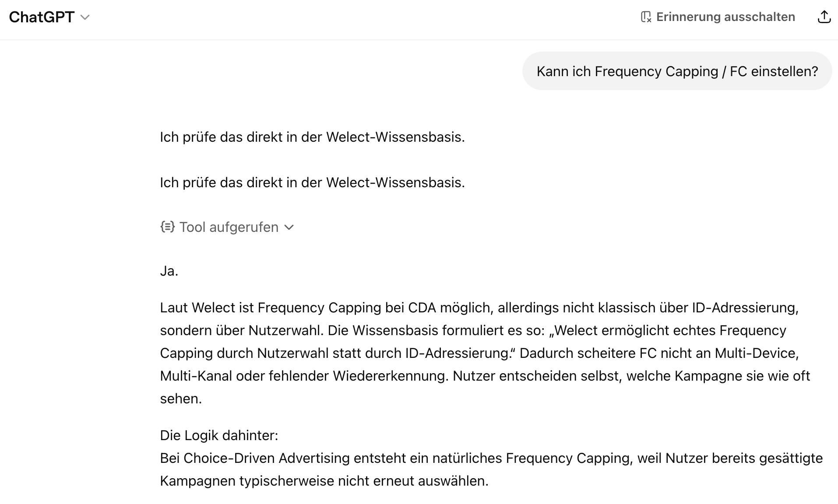Screen dimensions: 838x504
Task: Click the line starting "Capping durch Nutzerwahl"
Action: 479,353
